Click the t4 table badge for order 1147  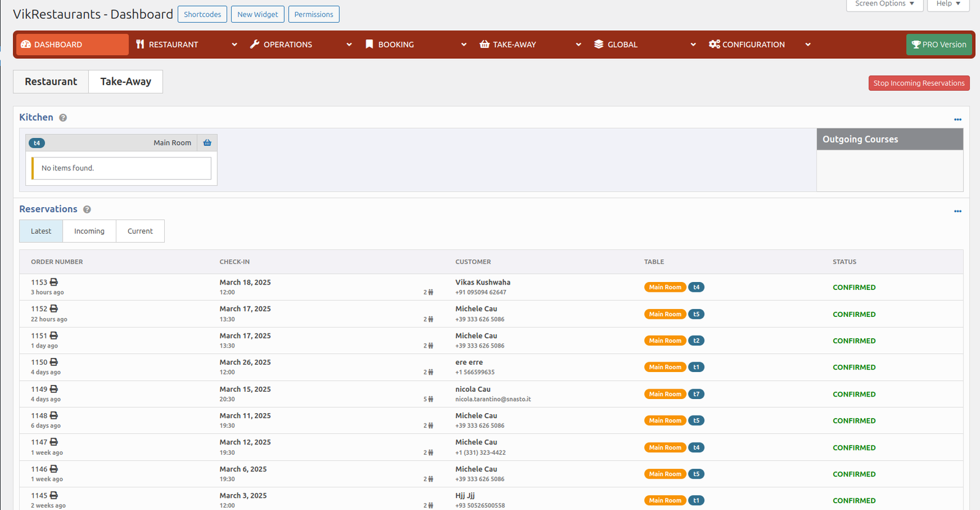(696, 447)
